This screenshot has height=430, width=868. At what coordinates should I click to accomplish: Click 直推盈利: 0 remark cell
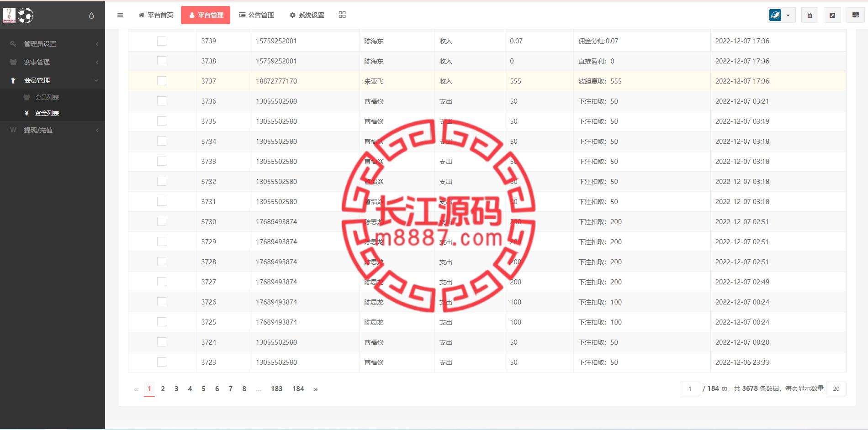[x=596, y=61]
